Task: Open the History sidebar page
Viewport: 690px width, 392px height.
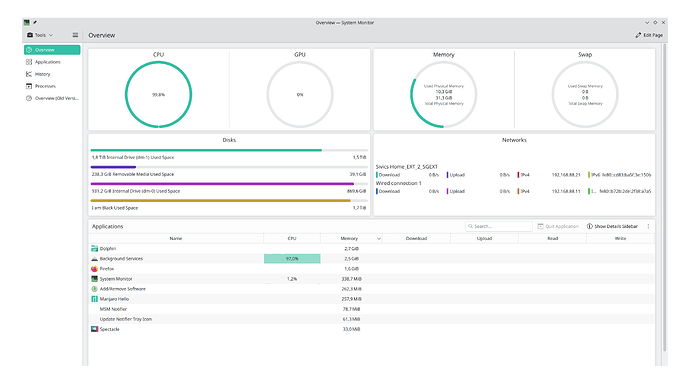Action: point(52,74)
